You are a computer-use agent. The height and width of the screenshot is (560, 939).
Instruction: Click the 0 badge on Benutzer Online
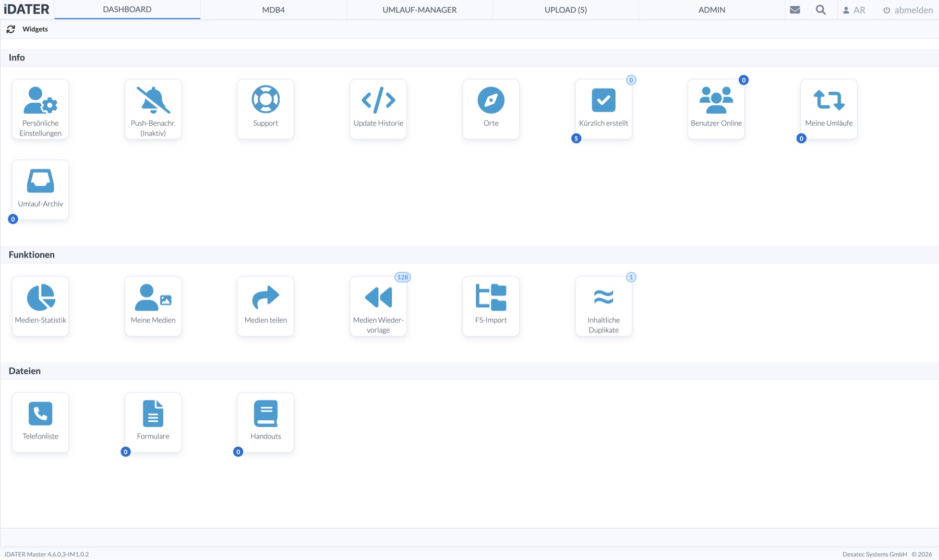(744, 80)
